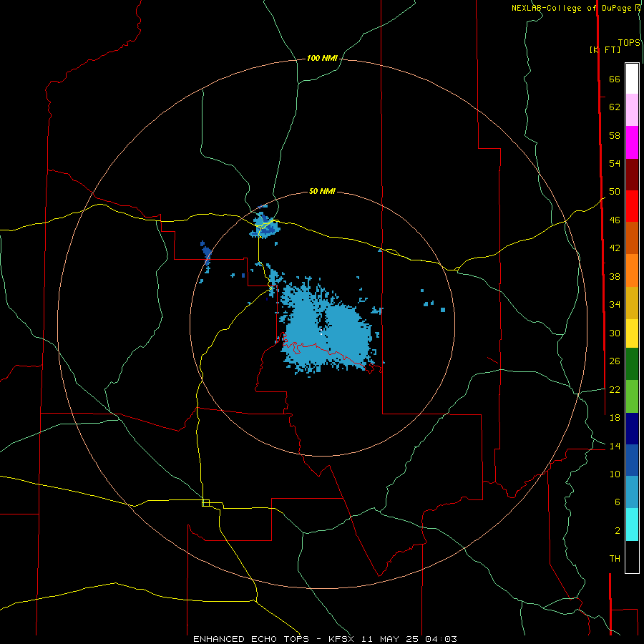Click the legend value 2

[617, 531]
